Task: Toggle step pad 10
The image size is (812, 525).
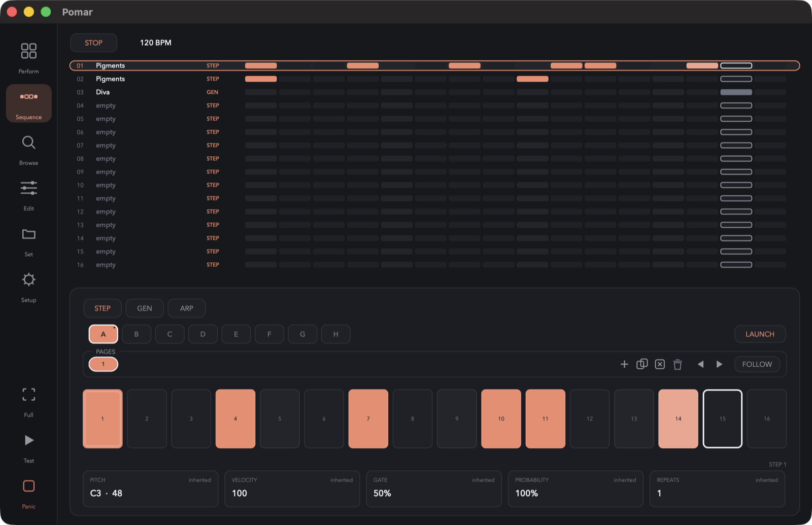Action: 501,419
